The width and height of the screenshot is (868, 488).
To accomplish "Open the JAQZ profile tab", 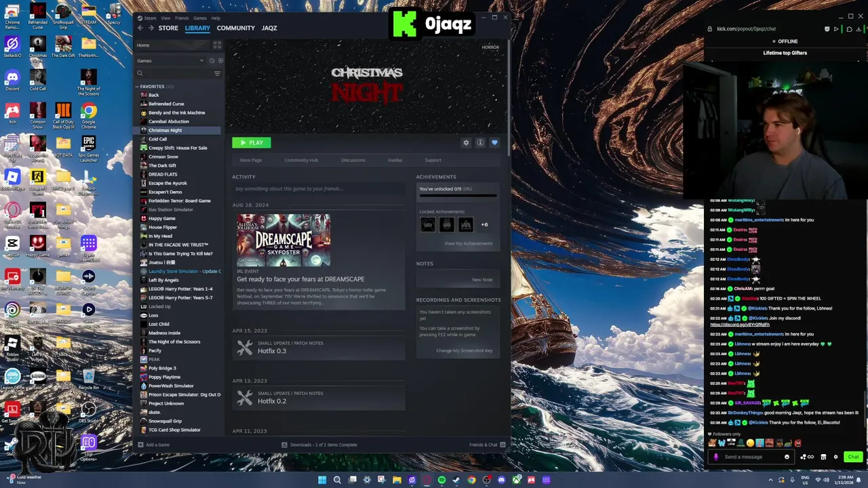I will coord(269,28).
